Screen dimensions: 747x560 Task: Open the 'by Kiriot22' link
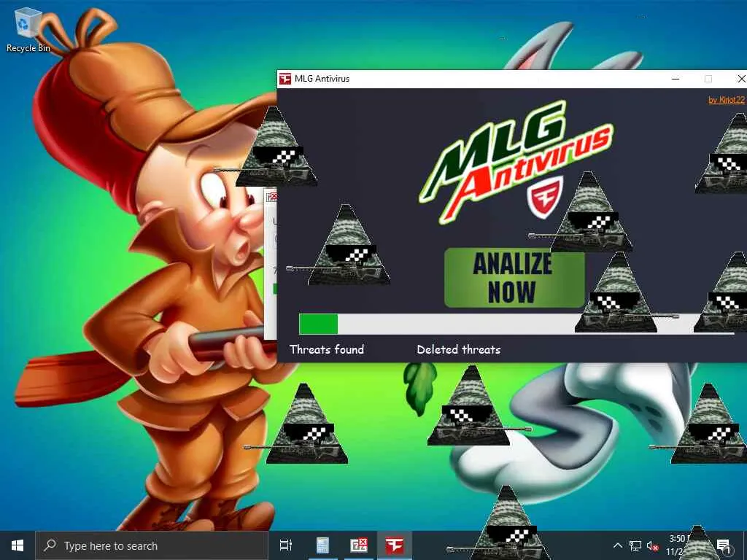727,99
